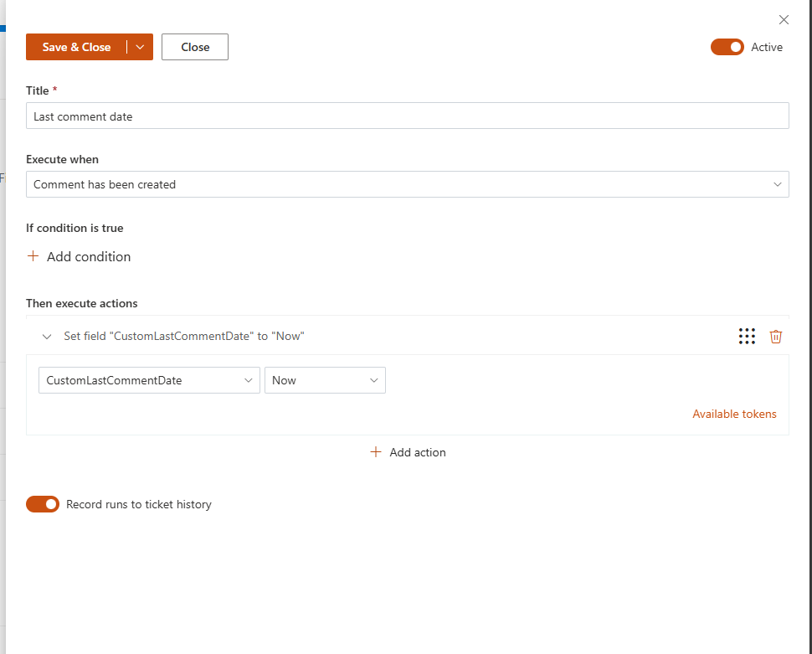Image resolution: width=812 pixels, height=654 pixels.
Task: Open the Save & Close split arrow
Action: click(140, 47)
